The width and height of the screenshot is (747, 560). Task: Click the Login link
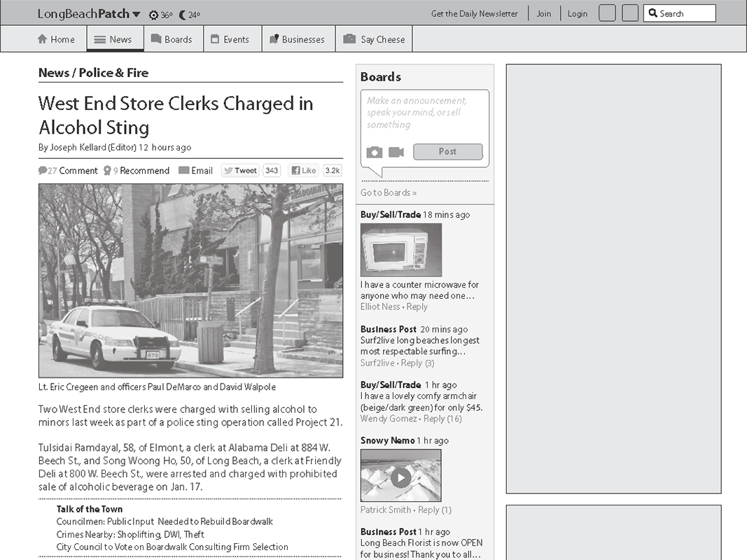click(578, 14)
